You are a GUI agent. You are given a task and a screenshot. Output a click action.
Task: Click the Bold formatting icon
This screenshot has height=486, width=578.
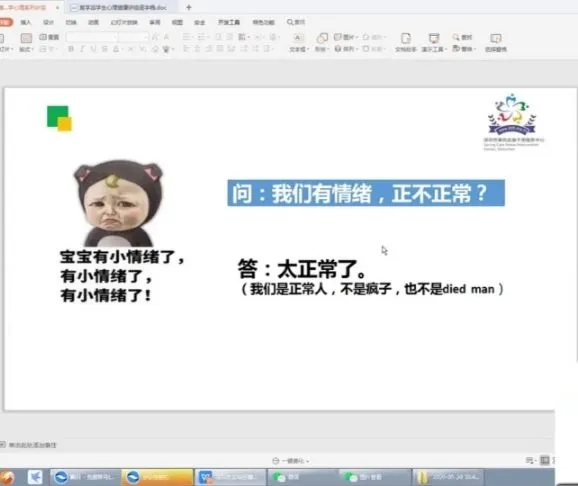coord(71,49)
